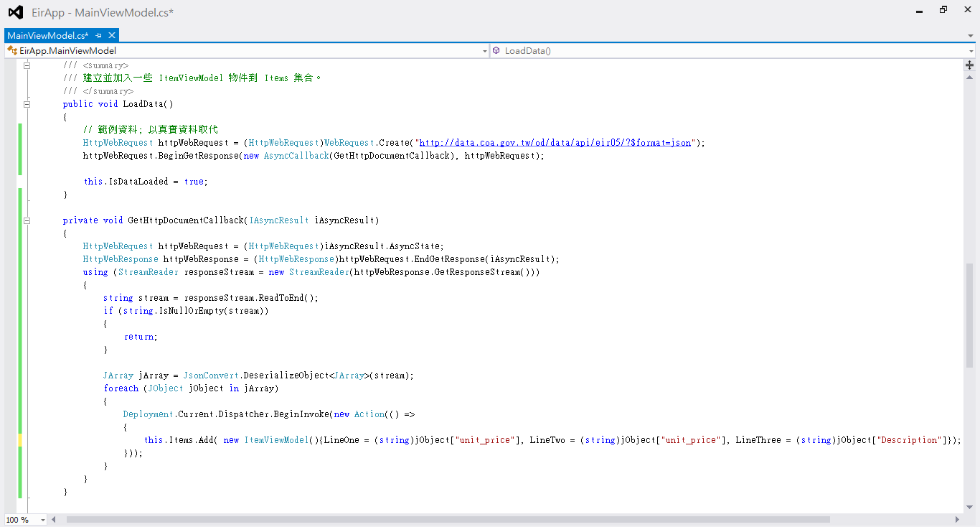Click the class icon beside EirApp.MainViewModel
The width and height of the screenshot is (980, 527).
[x=11, y=51]
